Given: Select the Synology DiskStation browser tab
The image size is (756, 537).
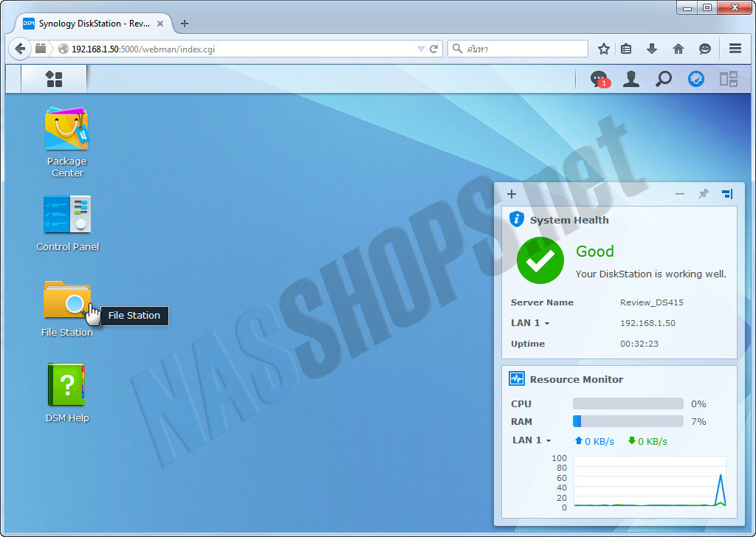Looking at the screenshot, I should coord(94,23).
